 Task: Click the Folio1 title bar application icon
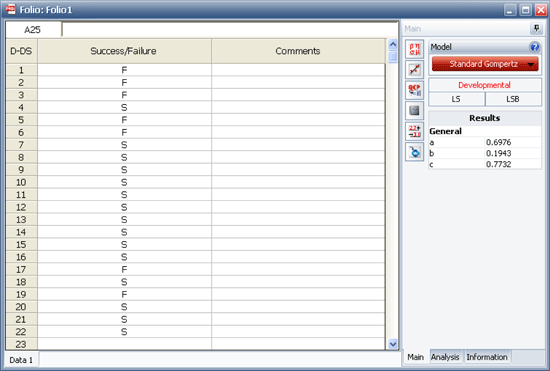tap(11, 9)
